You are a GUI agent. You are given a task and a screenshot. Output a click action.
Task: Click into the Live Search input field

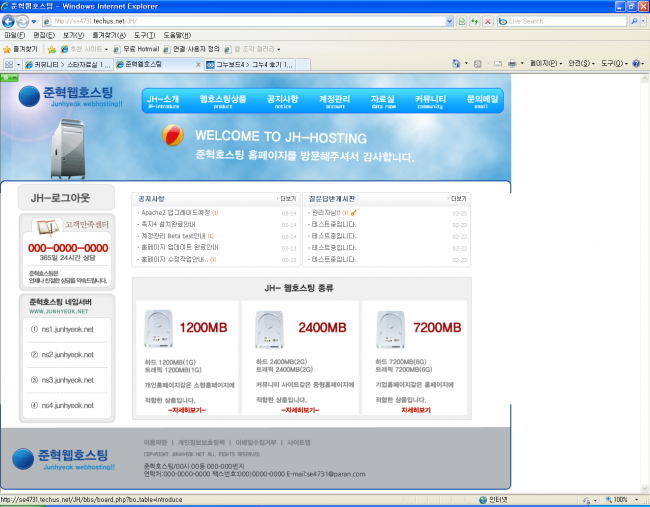[565, 20]
